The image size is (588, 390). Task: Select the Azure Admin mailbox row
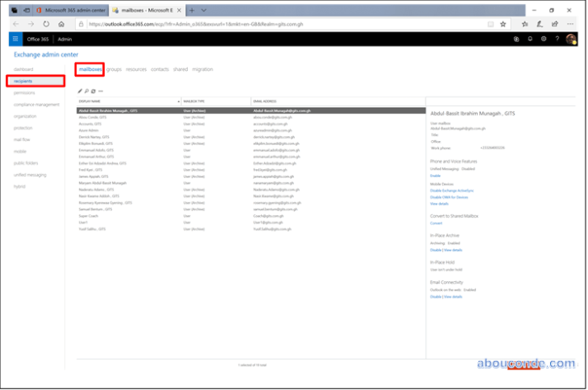pyautogui.click(x=88, y=129)
